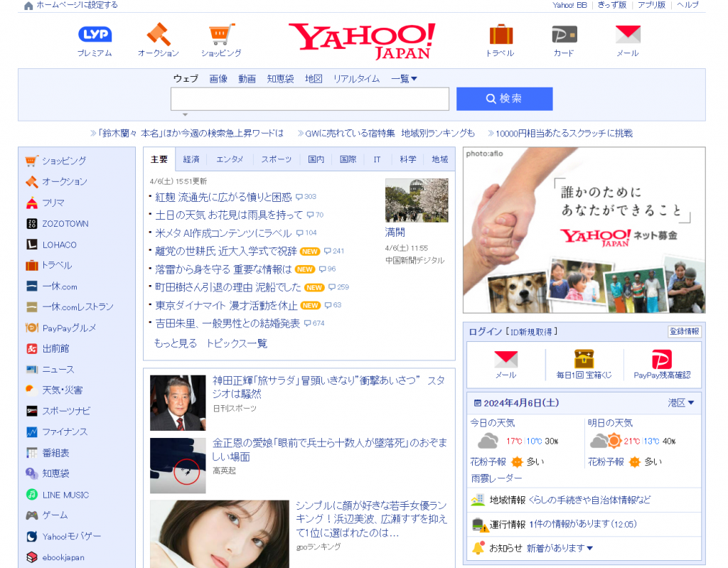Open the 港区 location dropdown

pos(681,402)
